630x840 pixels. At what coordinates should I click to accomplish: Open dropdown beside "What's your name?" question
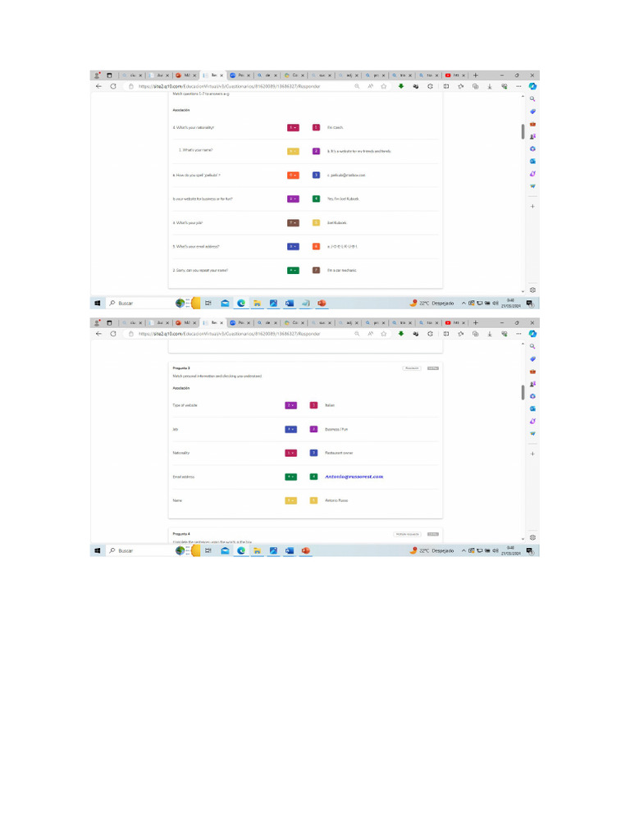(293, 151)
